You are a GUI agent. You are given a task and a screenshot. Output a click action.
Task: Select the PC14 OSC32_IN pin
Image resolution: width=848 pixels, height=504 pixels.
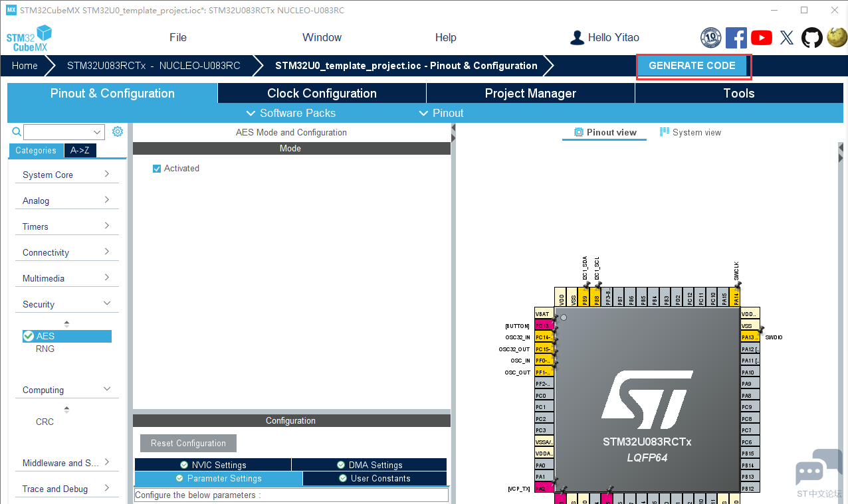tap(544, 337)
